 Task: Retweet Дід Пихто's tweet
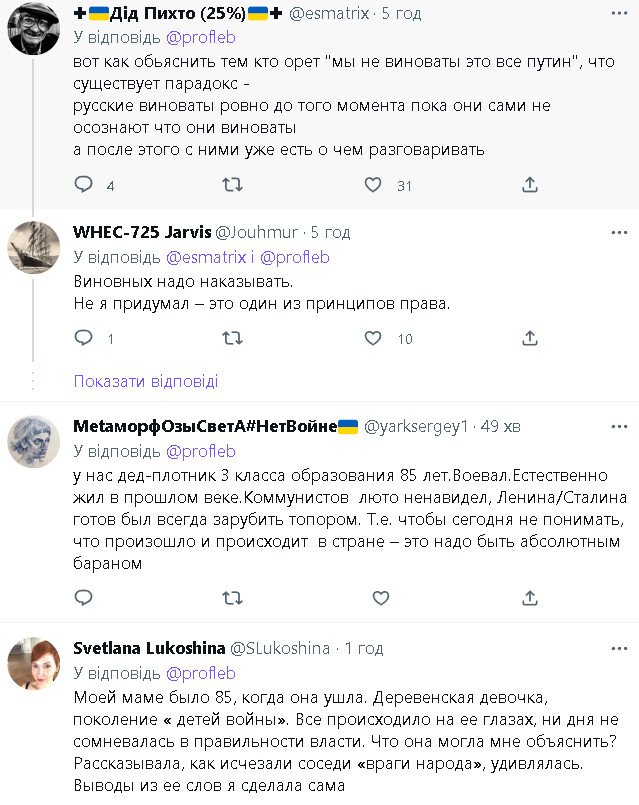click(231, 185)
